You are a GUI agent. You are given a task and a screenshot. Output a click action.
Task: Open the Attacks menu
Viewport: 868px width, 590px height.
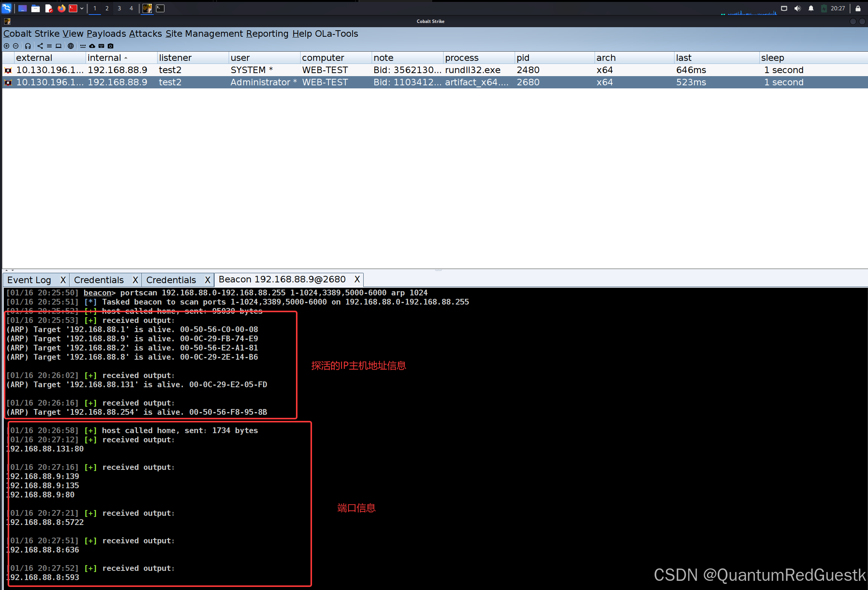point(145,34)
